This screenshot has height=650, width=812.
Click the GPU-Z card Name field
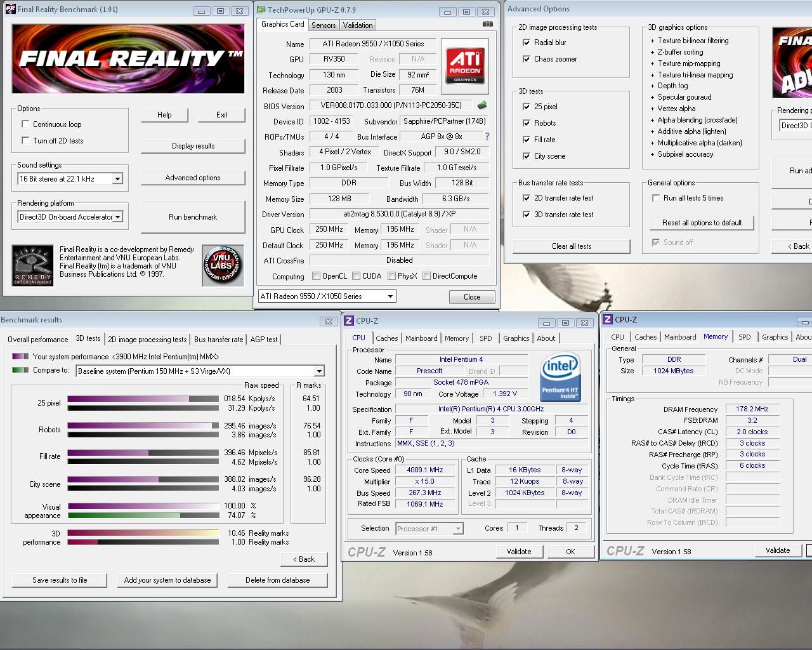[373, 44]
